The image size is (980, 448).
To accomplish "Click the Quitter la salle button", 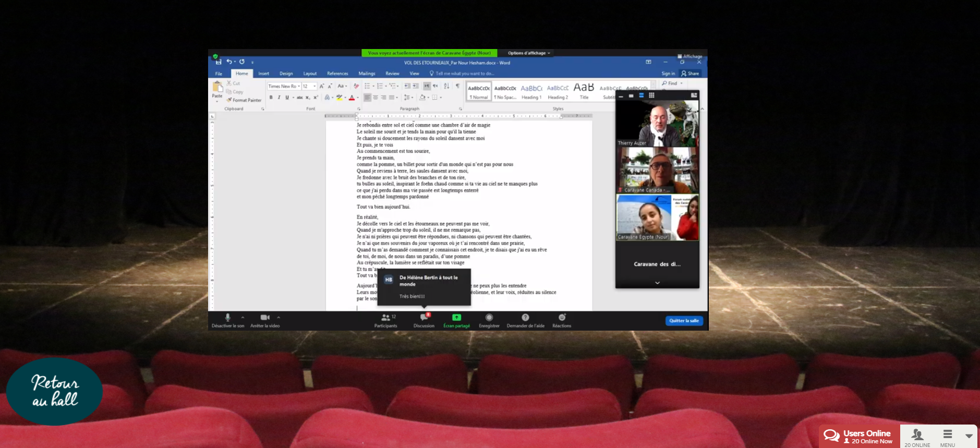I will 684,321.
